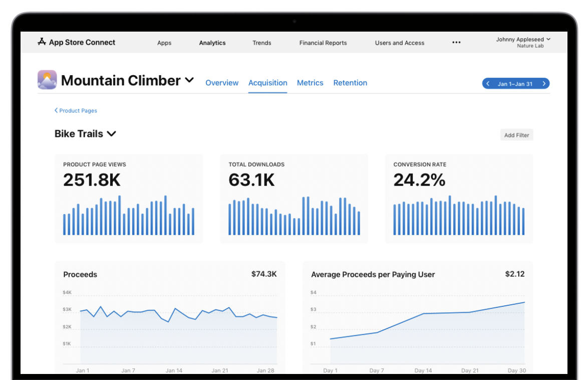Click the 251.8K page views value
This screenshot has width=588, height=380.
(92, 180)
